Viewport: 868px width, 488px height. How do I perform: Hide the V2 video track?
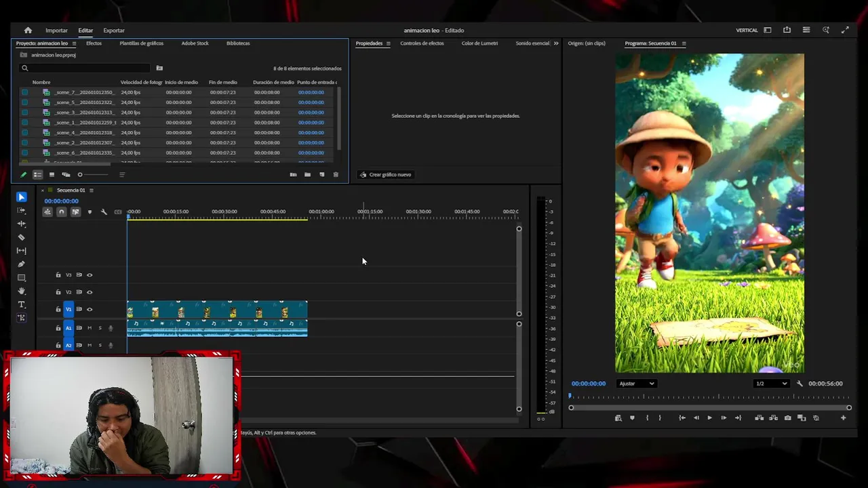(x=90, y=292)
